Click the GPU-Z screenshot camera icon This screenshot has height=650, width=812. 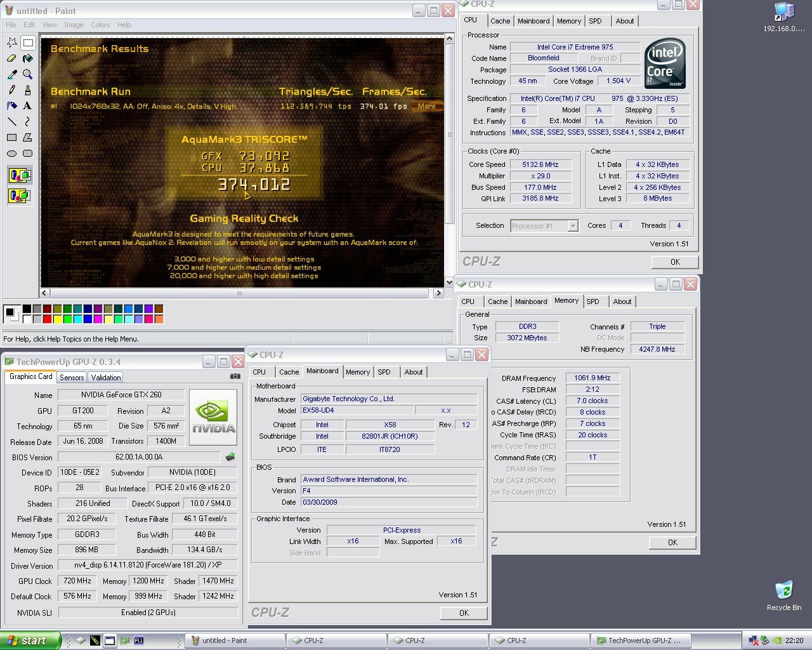click(x=235, y=376)
